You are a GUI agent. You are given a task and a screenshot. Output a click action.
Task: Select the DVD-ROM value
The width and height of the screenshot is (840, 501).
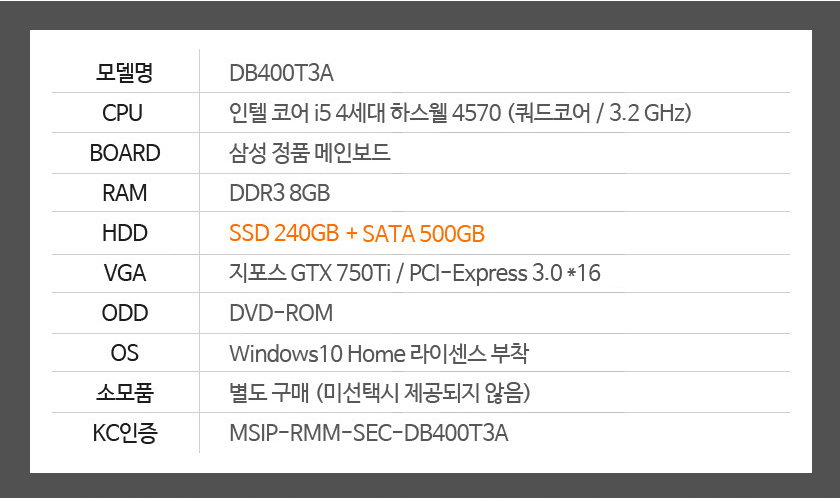tap(281, 313)
